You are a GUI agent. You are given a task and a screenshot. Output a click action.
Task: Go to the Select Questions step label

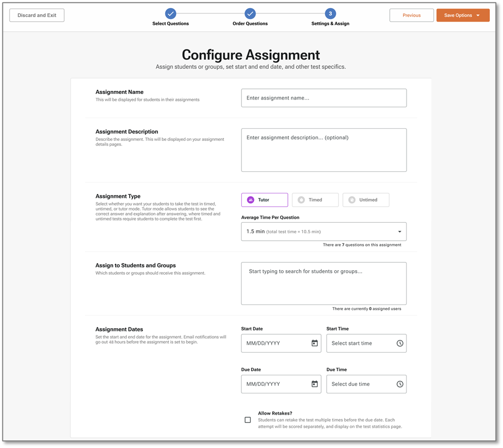pos(171,24)
